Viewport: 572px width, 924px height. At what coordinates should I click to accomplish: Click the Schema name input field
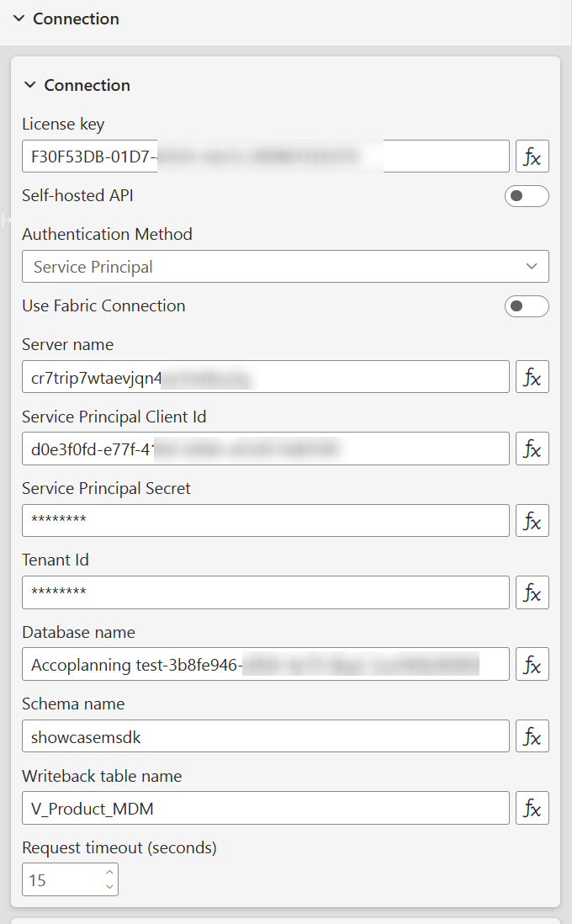(x=265, y=736)
